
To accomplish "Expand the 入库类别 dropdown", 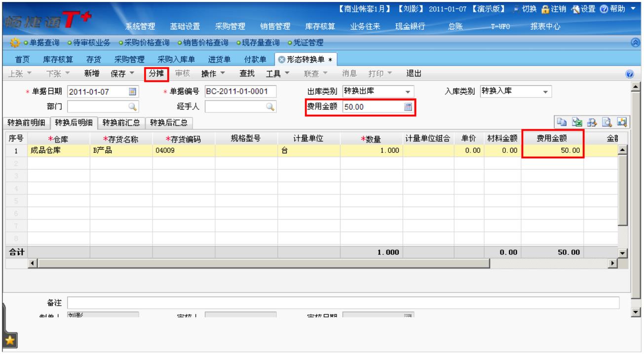I will (x=545, y=92).
